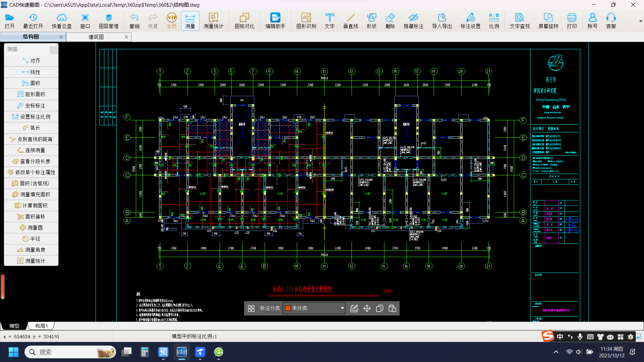The height and width of the screenshot is (362, 644).
Task: Open 导入导出 import export
Action: (x=442, y=21)
